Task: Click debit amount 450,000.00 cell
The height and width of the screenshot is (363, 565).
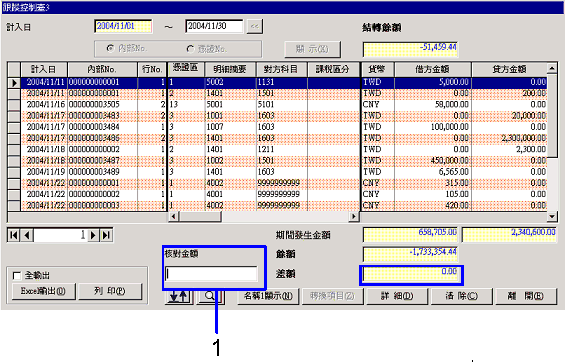Action: (x=433, y=161)
